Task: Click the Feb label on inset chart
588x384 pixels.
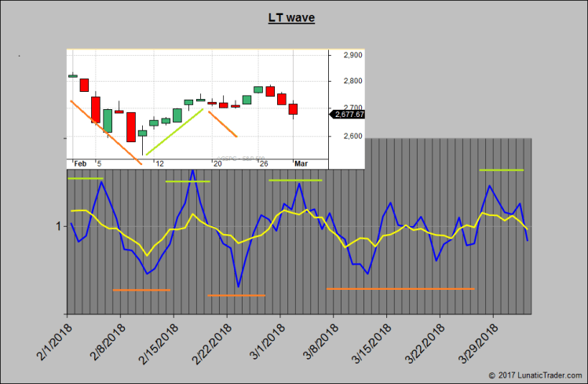Action: click(79, 163)
